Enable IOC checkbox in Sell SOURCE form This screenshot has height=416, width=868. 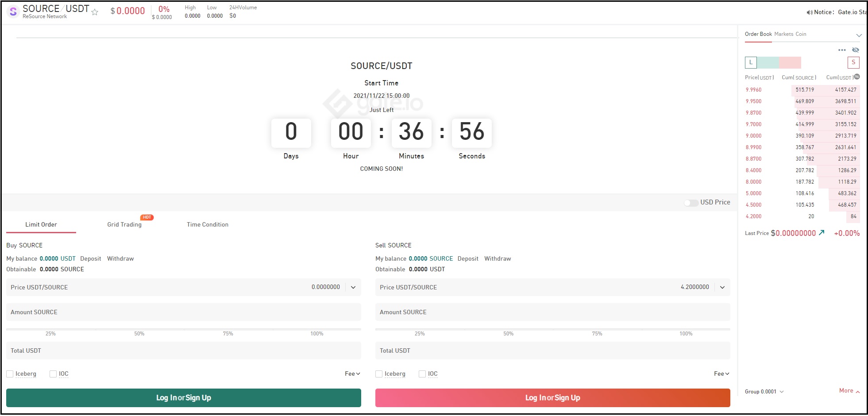(x=422, y=374)
